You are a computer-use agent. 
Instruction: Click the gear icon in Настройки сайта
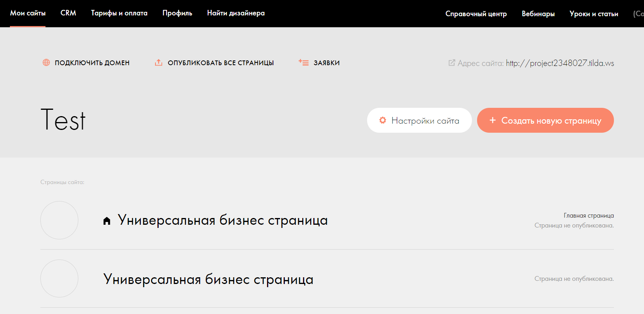[x=383, y=120]
